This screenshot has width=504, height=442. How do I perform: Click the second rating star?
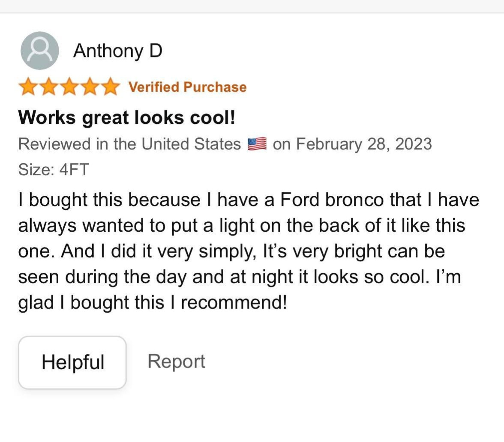49,87
